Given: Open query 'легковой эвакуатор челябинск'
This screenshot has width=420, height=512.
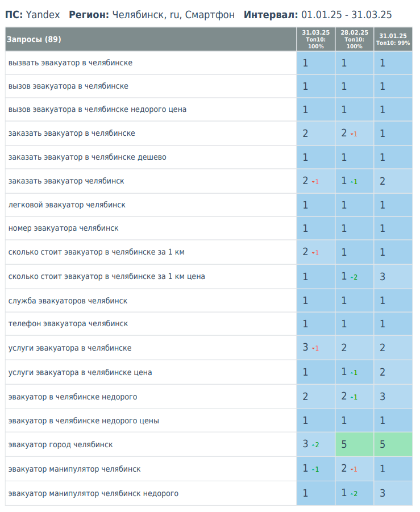Looking at the screenshot, I should point(67,205).
